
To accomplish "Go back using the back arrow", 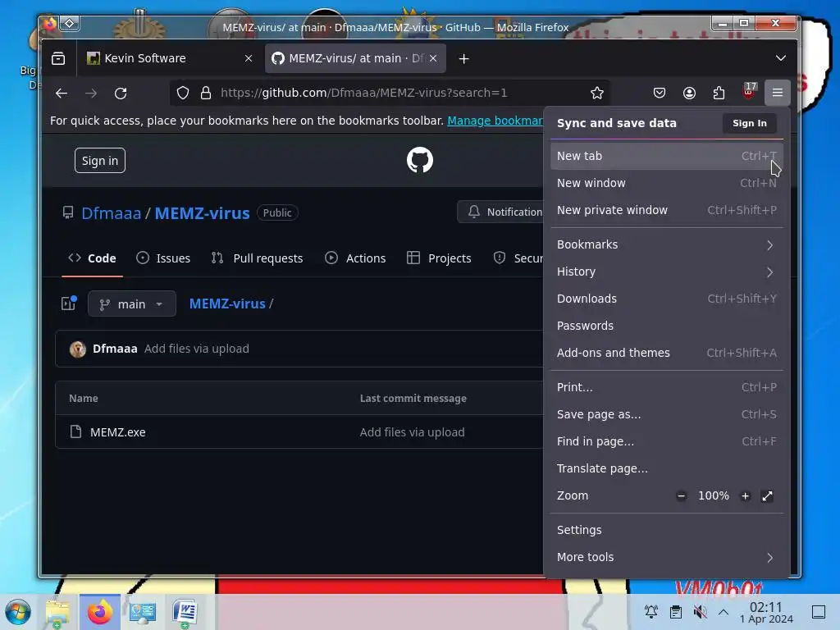I will point(61,94).
